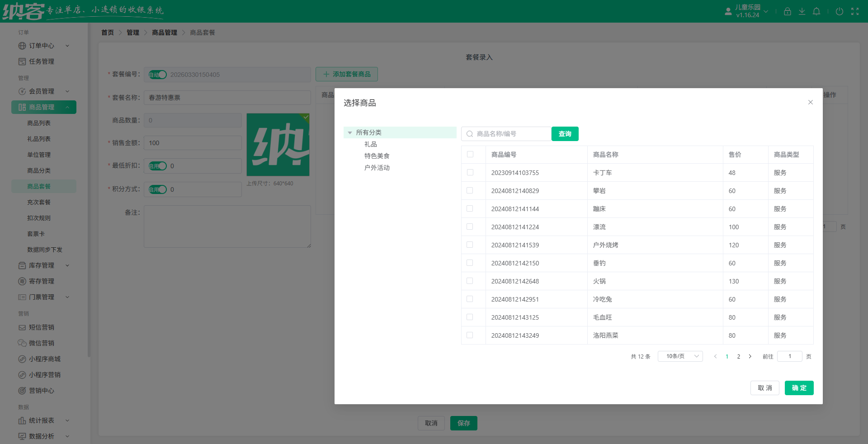This screenshot has height=444, width=868.
Task: Click the 任务管理 icon in the sidebar
Action: 22,61
